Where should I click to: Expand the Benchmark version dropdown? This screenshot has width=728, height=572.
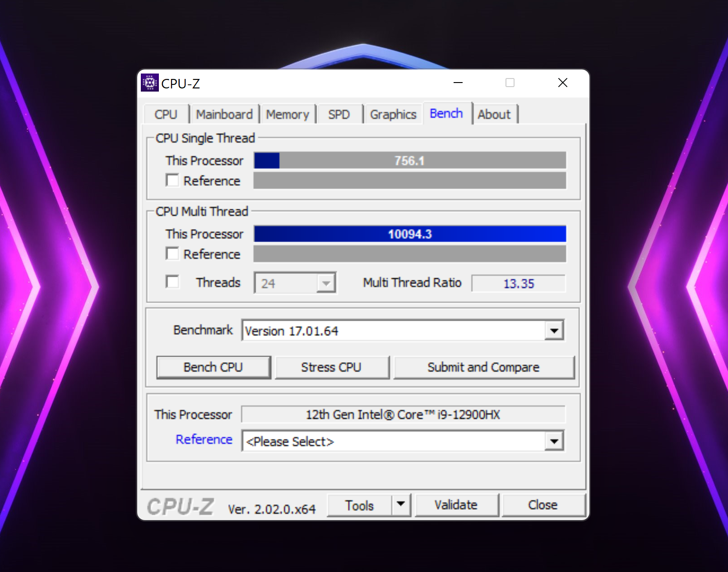tap(554, 331)
